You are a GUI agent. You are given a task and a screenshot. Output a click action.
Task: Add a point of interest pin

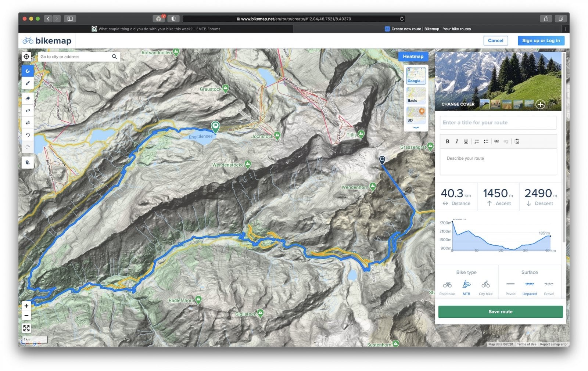(28, 163)
